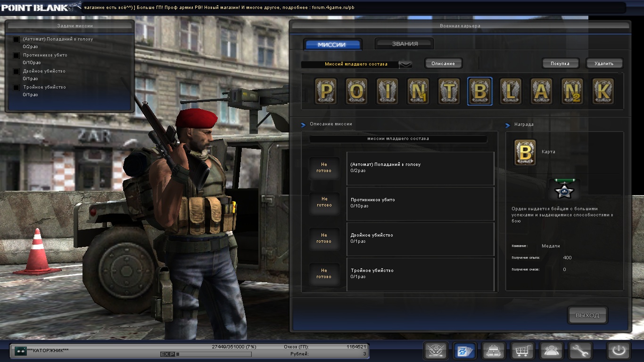Click the миссии младшего состава description header
This screenshot has width=644, height=362.
(x=398, y=139)
